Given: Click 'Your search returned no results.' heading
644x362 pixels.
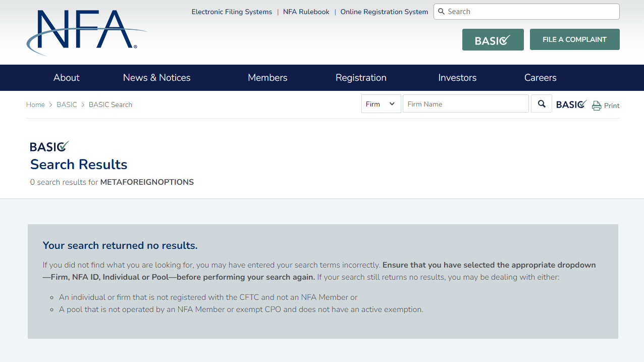Looking at the screenshot, I should click(120, 246).
